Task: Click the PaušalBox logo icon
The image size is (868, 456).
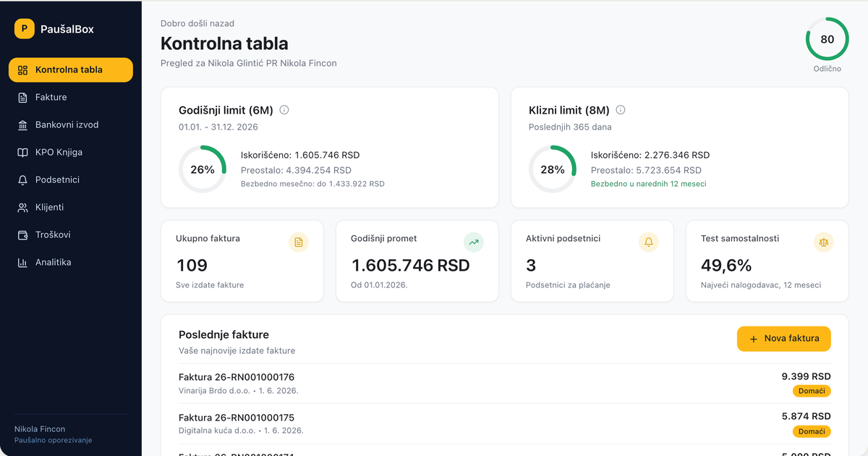Action: [25, 29]
